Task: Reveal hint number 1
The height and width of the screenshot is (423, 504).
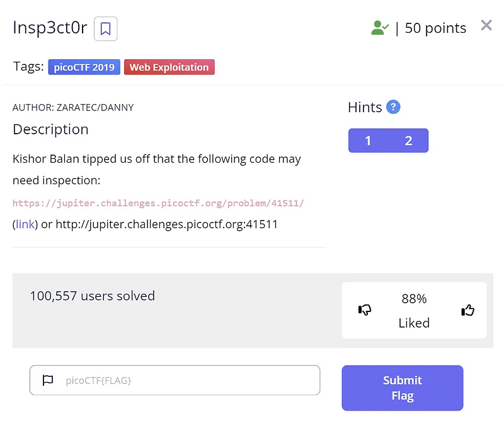Action: point(368,141)
